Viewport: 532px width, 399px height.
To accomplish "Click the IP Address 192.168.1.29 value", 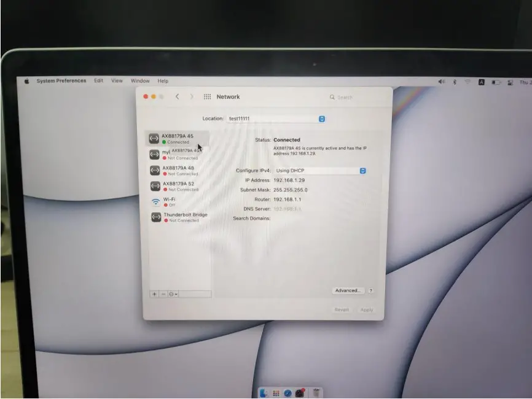I will pyautogui.click(x=289, y=180).
